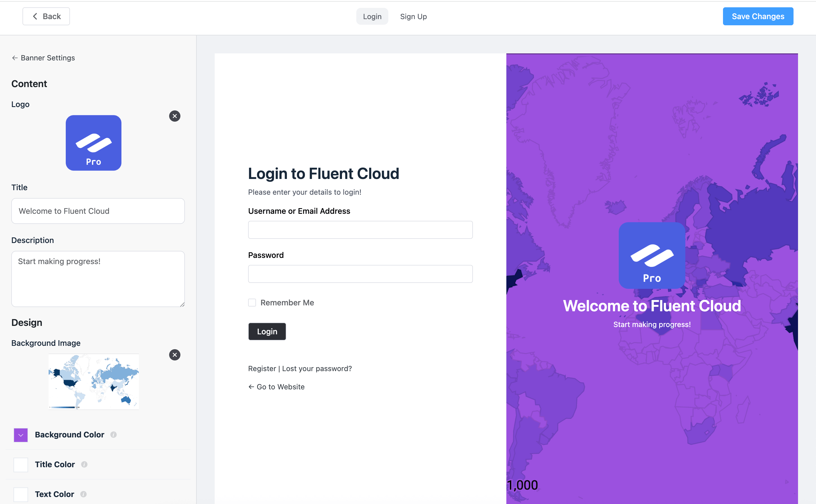Follow the Go to Website link
This screenshot has width=816, height=504.
(x=277, y=387)
